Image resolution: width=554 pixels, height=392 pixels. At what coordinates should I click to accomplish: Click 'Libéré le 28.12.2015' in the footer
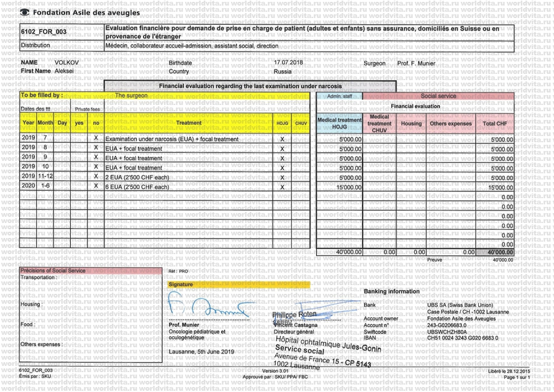(509, 371)
